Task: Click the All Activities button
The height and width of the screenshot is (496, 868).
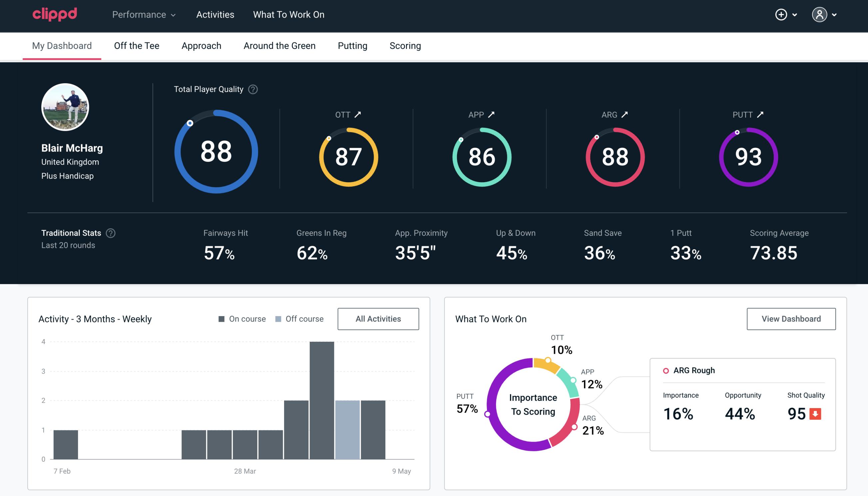Action: [x=378, y=318]
